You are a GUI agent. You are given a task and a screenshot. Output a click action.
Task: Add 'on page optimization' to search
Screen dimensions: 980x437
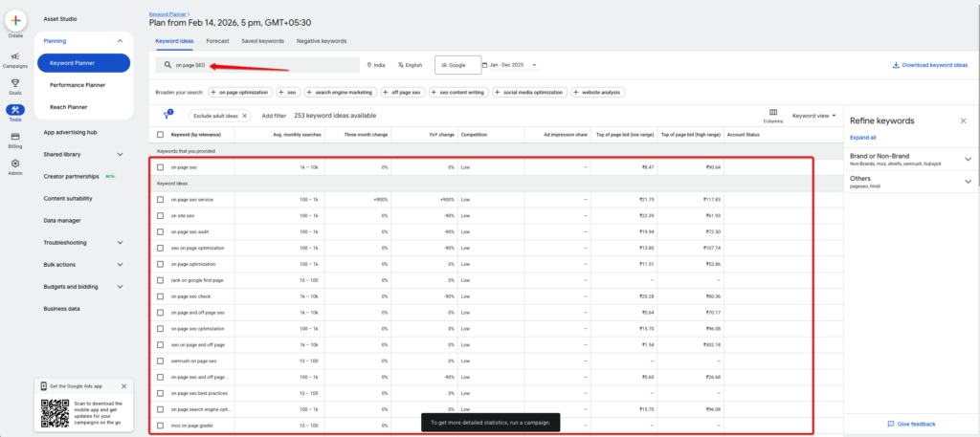240,93
